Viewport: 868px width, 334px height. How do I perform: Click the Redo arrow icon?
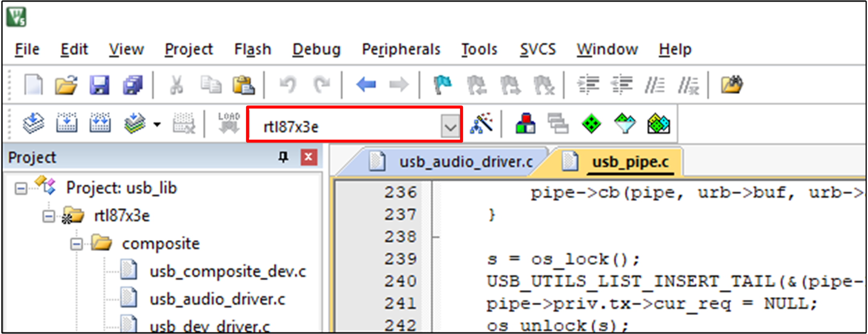321,85
